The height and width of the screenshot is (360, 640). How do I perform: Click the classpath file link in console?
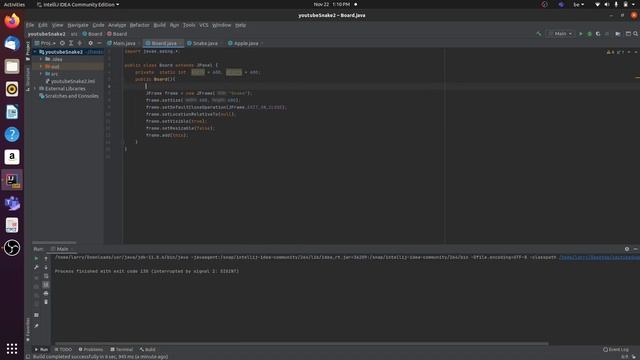[x=599, y=258]
